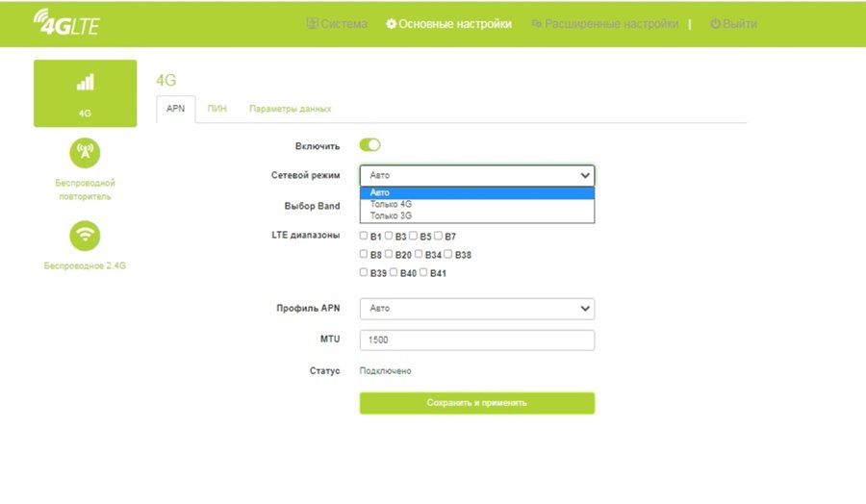The width and height of the screenshot is (866, 504).
Task: Enable the B20 band checkbox
Action: 389,255
